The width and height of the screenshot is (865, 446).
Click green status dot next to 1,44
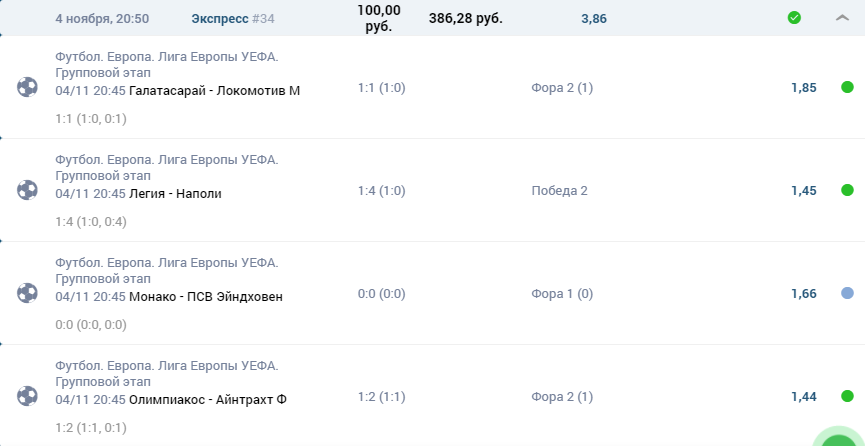pyautogui.click(x=847, y=396)
